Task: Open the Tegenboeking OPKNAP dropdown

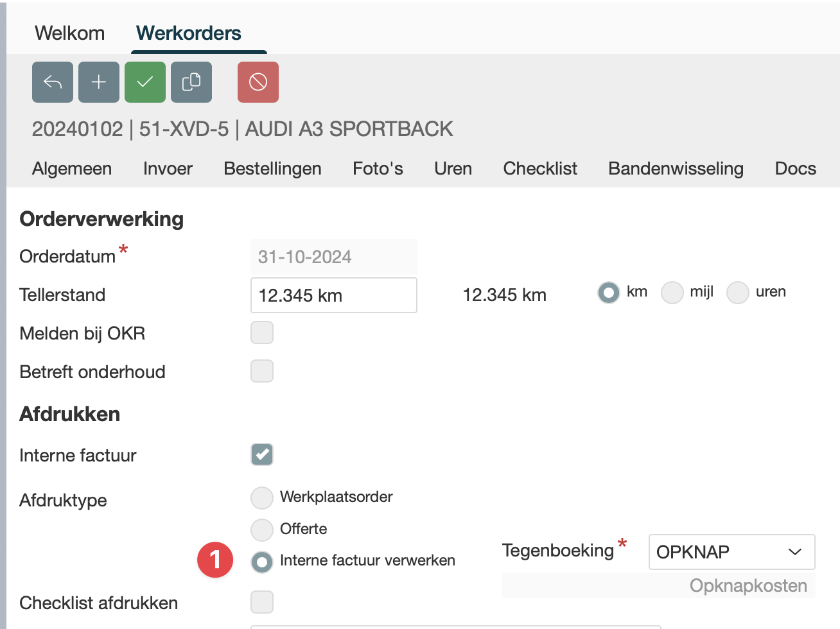Action: (x=731, y=552)
